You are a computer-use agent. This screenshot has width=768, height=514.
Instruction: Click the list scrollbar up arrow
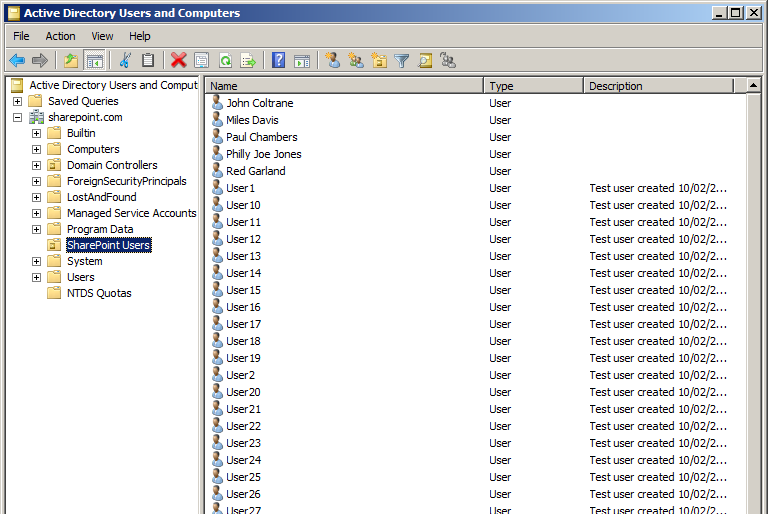pos(754,85)
